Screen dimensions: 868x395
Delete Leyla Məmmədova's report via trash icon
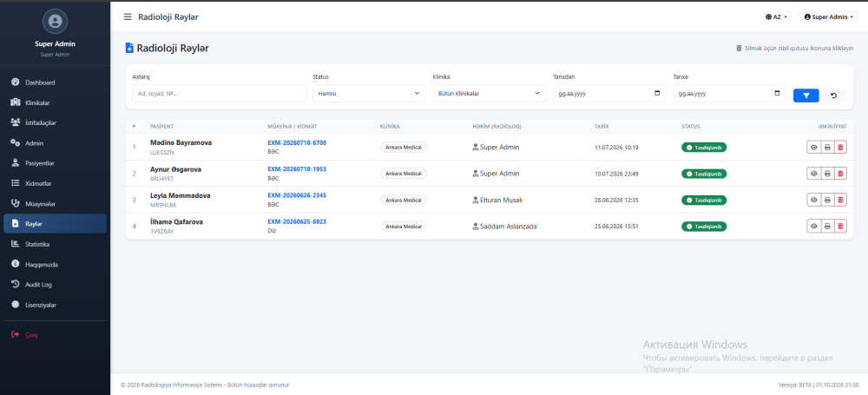pos(840,200)
